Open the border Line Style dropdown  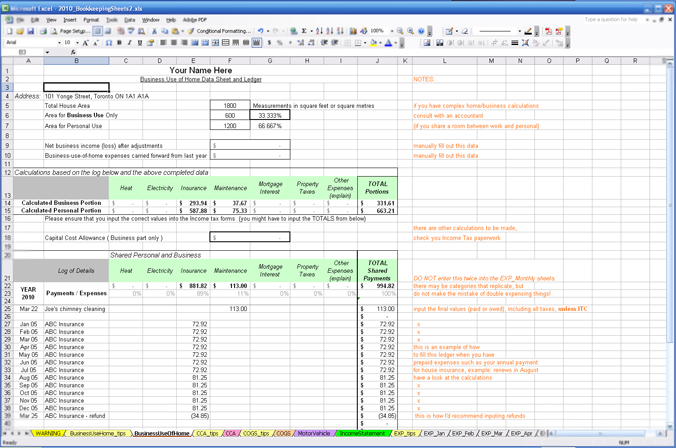pyautogui.click(x=520, y=31)
